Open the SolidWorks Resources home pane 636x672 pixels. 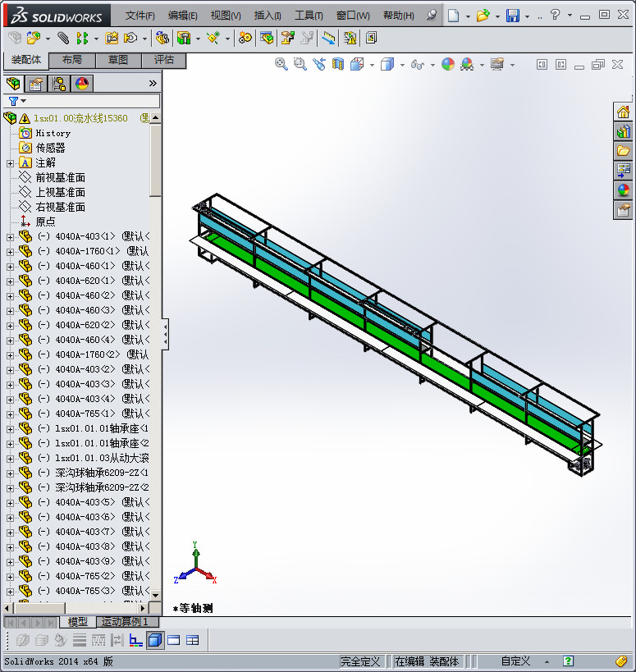point(623,112)
